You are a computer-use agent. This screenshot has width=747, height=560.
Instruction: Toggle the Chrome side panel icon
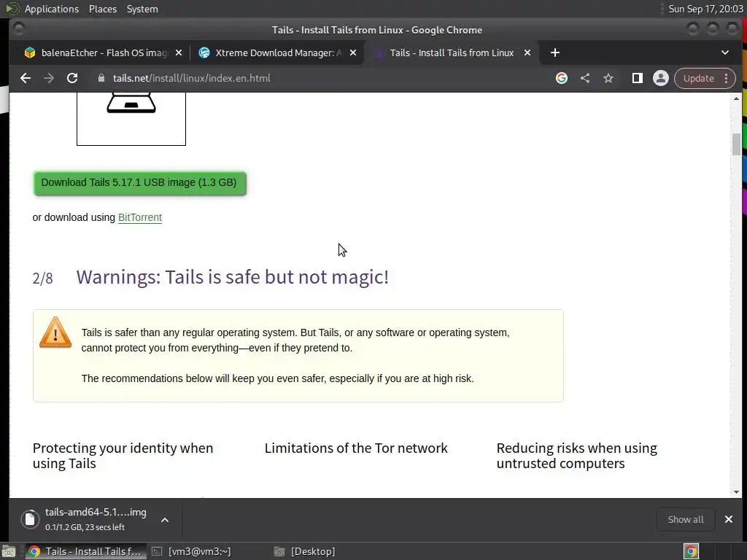tap(638, 78)
